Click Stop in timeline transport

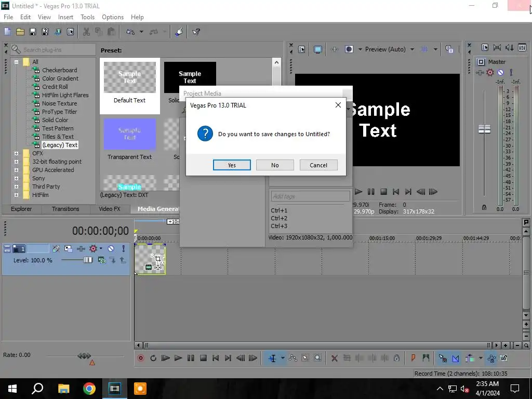click(203, 358)
